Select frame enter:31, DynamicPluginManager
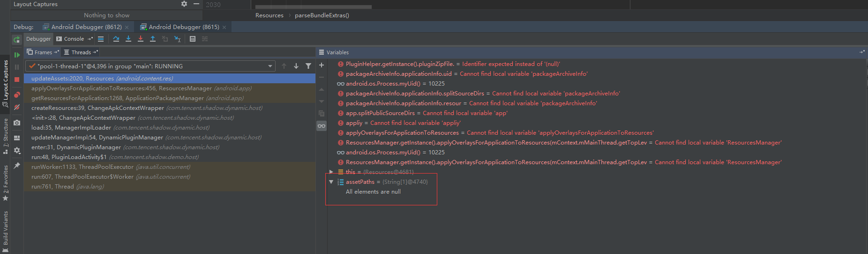 coord(170,147)
